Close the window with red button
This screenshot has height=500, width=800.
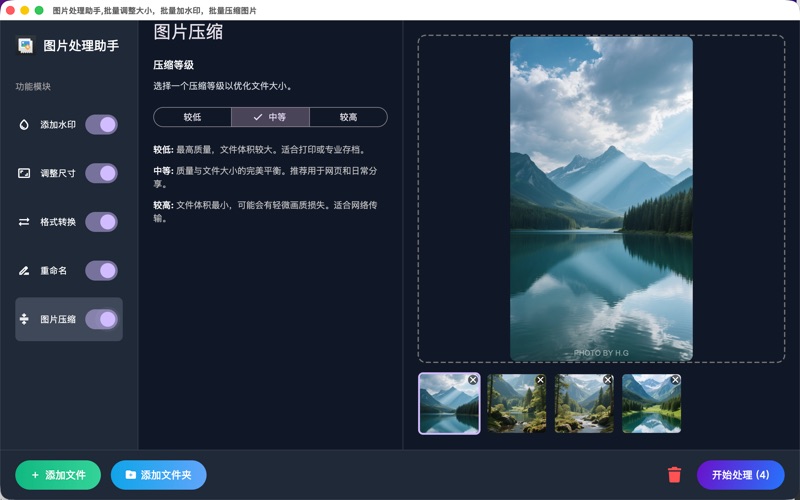tap(10, 10)
